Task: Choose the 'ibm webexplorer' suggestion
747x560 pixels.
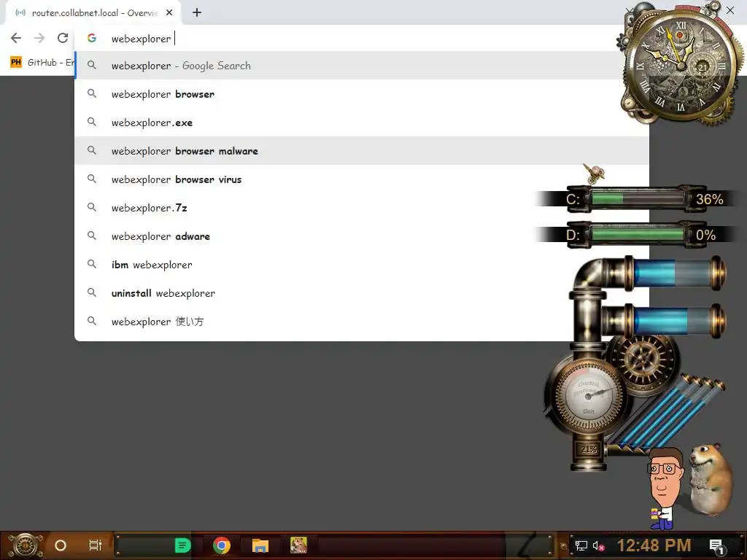Action: (362, 265)
